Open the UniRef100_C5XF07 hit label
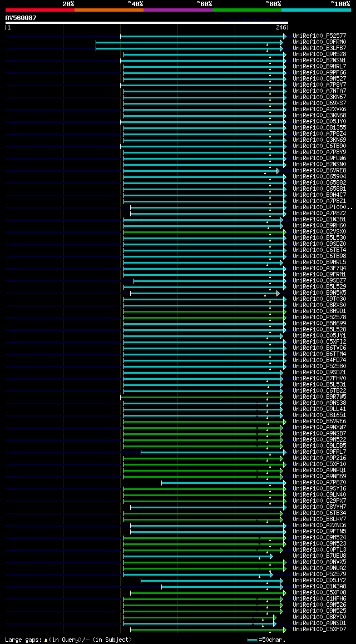Viewport: 356px width, 644px height. tap(319, 629)
